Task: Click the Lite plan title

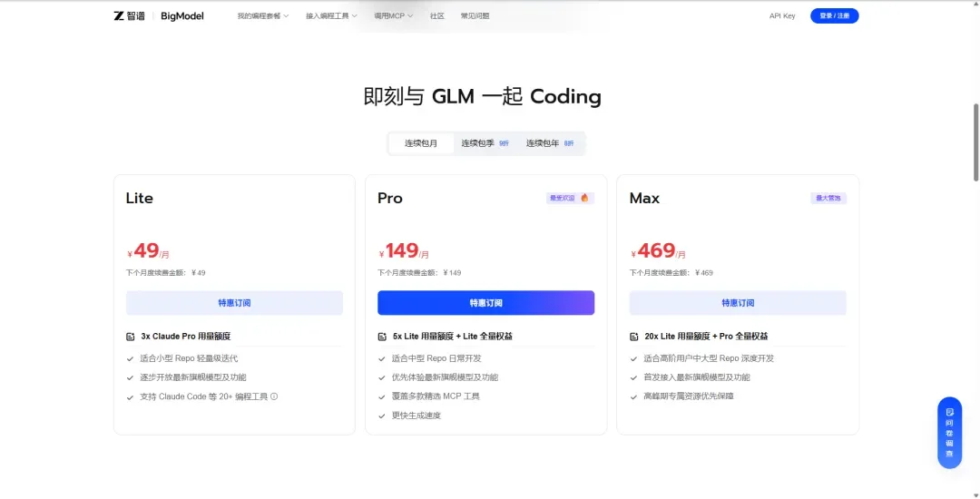Action: tap(140, 198)
